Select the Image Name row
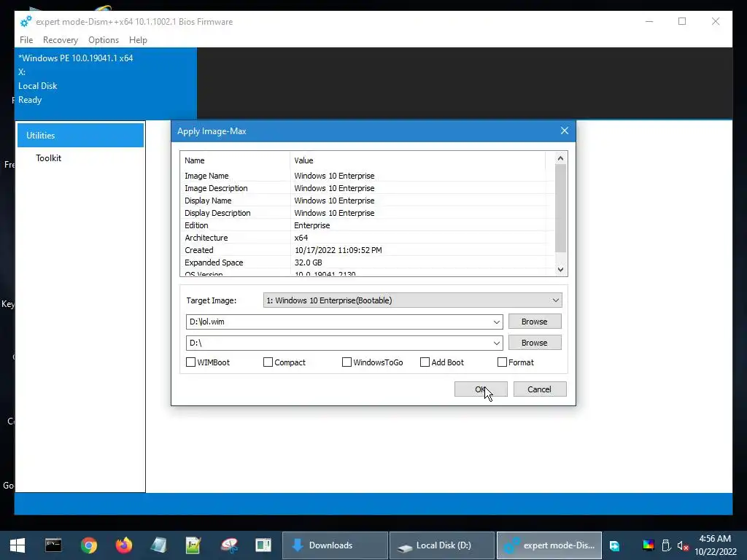The width and height of the screenshot is (747, 560). (x=367, y=176)
